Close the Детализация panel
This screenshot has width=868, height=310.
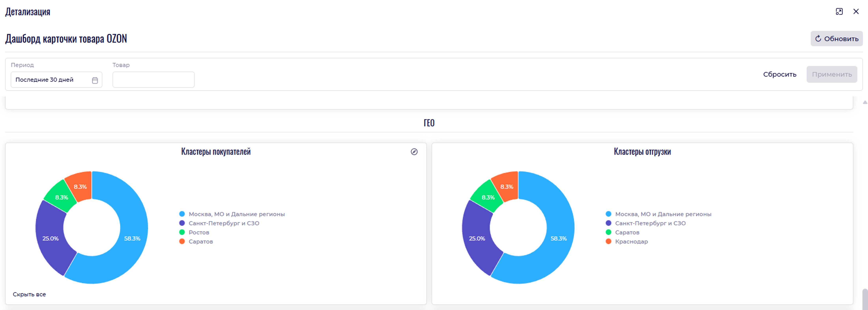pyautogui.click(x=856, y=11)
